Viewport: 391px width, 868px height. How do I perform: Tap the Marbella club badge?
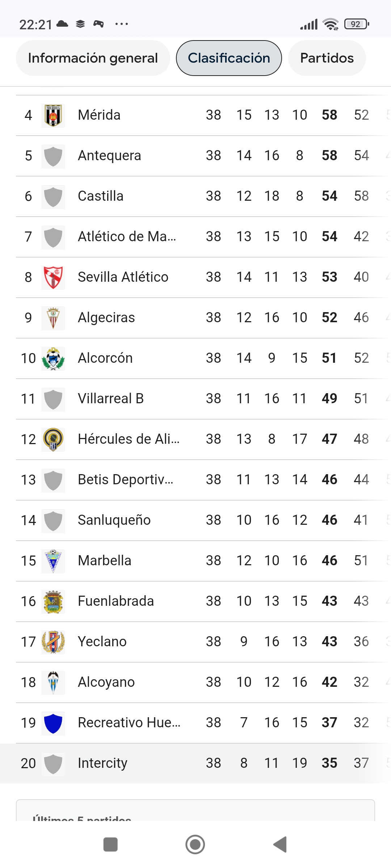53,561
